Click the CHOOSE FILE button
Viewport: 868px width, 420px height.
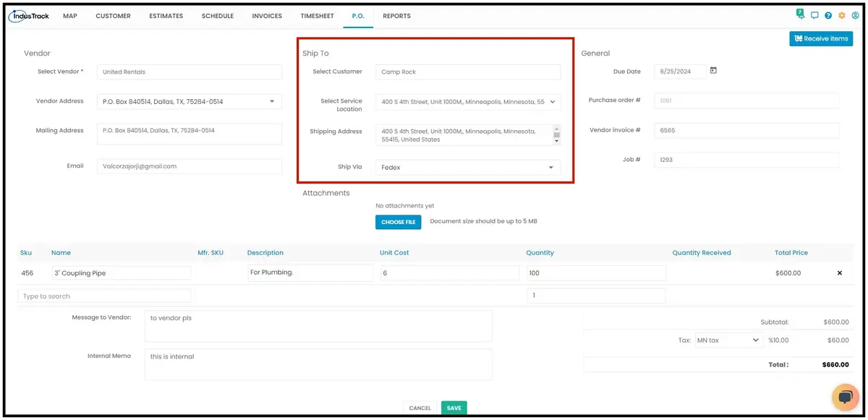398,222
